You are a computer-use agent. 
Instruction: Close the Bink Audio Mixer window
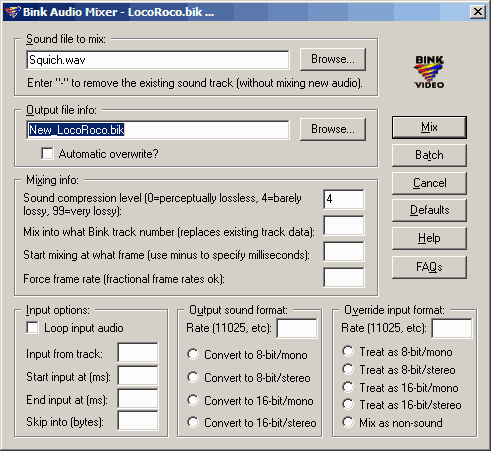click(x=477, y=12)
